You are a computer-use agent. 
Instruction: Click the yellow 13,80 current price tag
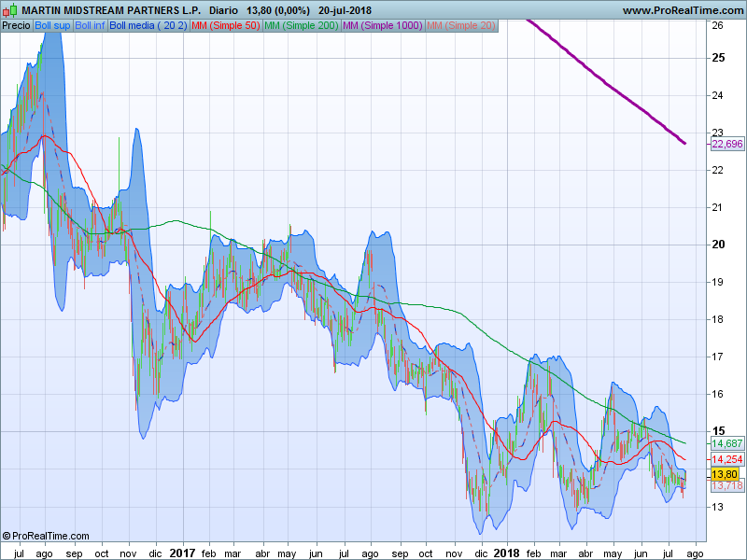726,474
